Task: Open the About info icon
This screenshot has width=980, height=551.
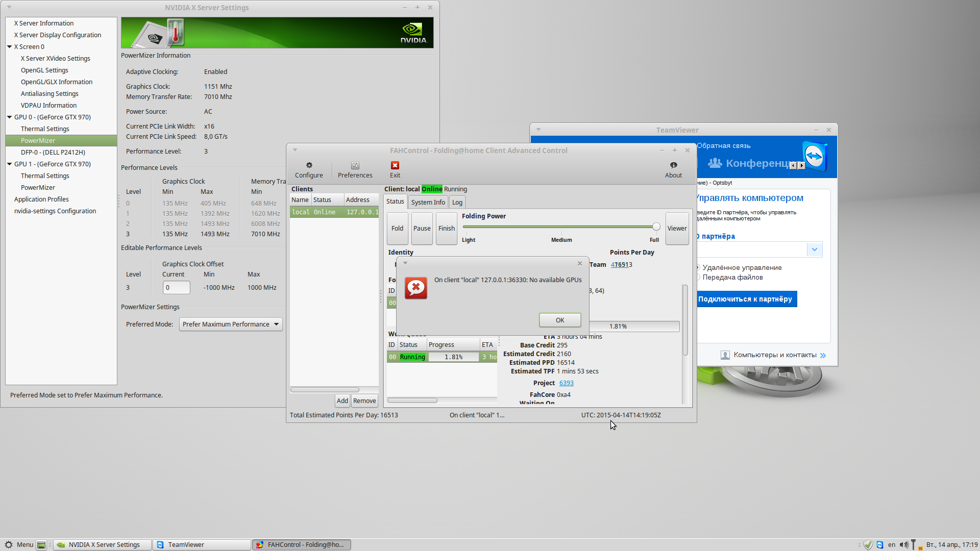Action: [673, 165]
